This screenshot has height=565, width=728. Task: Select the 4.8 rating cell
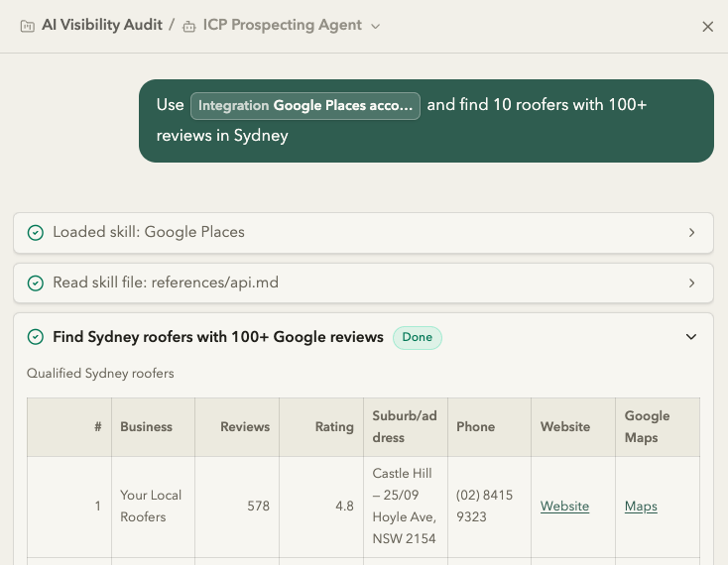pos(321,507)
